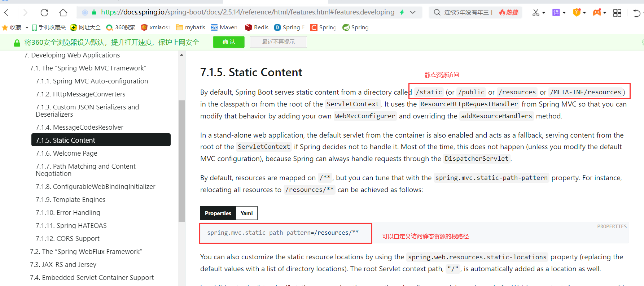Screen dimensions: 644x286
Task: Open 7.1.9. Template Engines section
Action: click(70, 200)
